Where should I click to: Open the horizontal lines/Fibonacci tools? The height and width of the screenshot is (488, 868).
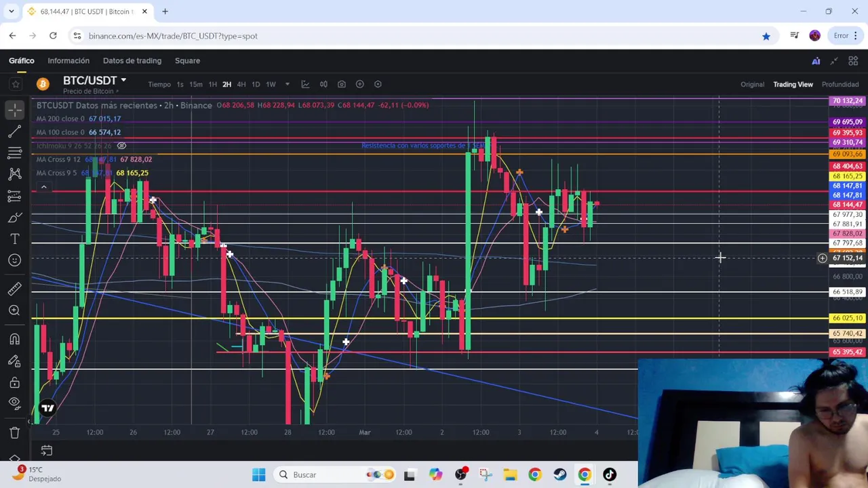(x=15, y=152)
